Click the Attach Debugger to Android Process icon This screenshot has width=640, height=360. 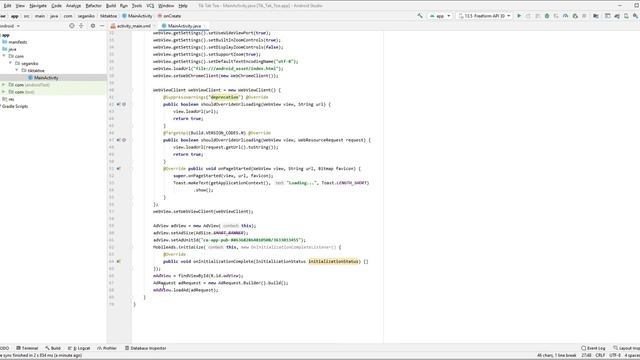tap(575, 16)
